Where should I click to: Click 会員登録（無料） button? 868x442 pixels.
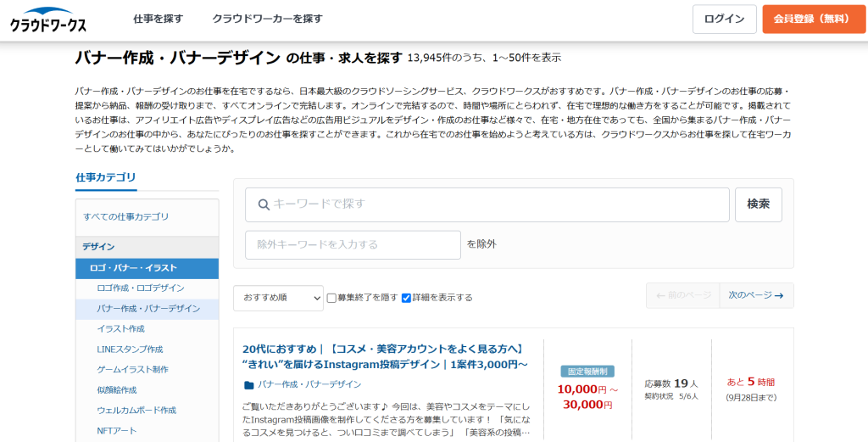point(814,20)
